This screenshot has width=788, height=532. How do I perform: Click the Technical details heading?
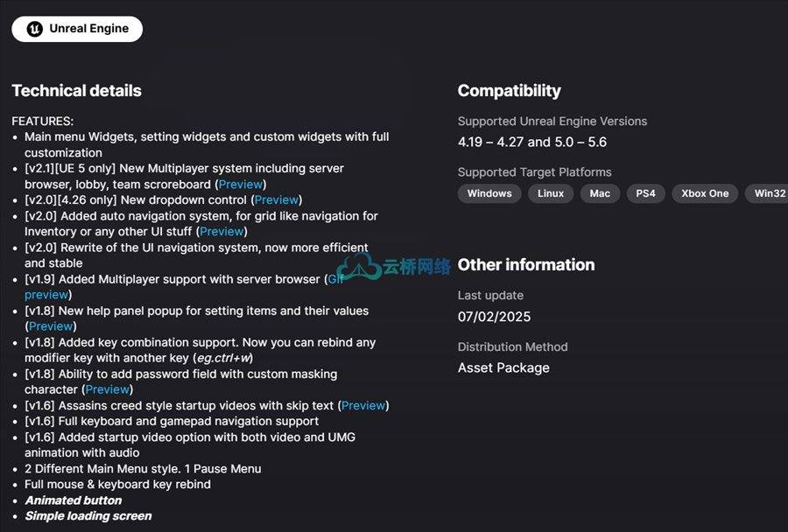coord(77,90)
